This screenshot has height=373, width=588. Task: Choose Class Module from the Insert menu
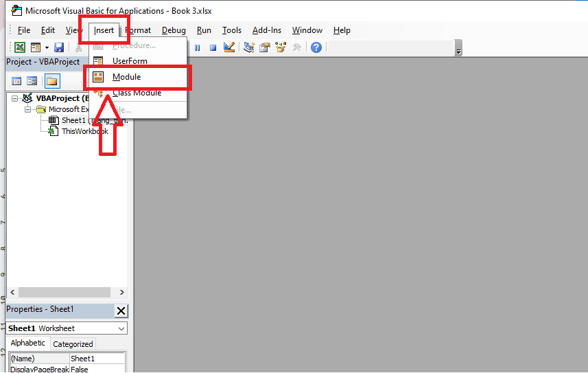pyautogui.click(x=138, y=93)
